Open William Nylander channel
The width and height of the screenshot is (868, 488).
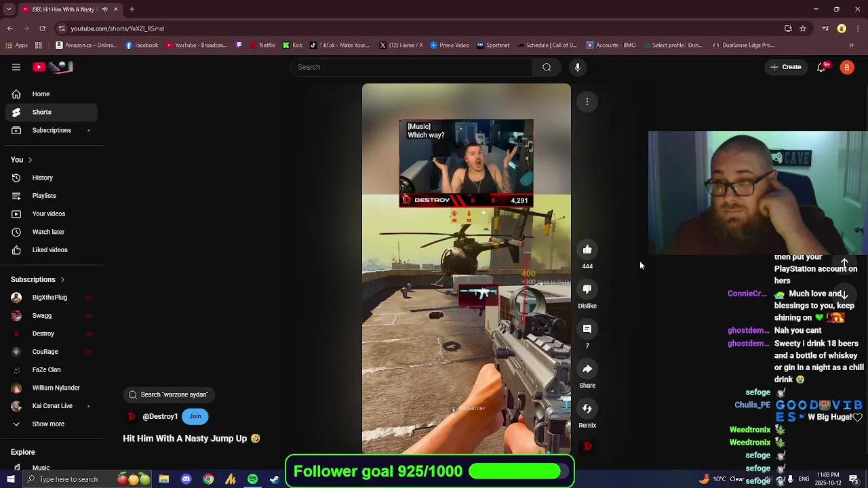[52, 388]
